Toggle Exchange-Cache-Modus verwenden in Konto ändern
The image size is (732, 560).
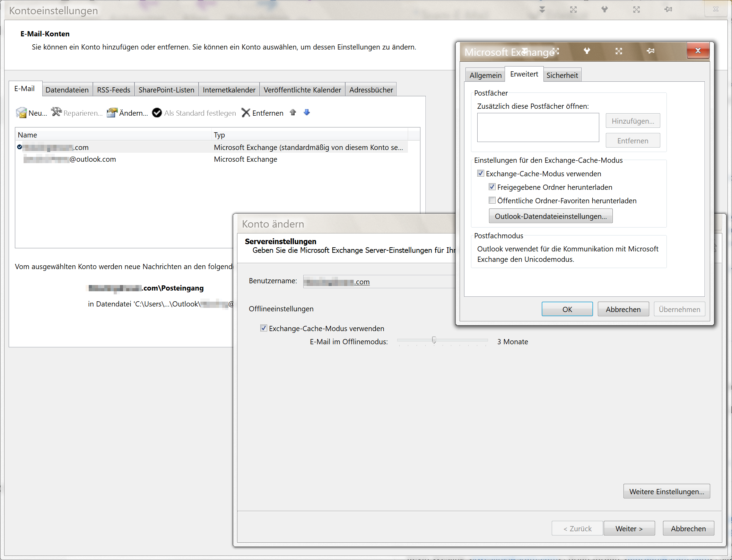(x=264, y=328)
